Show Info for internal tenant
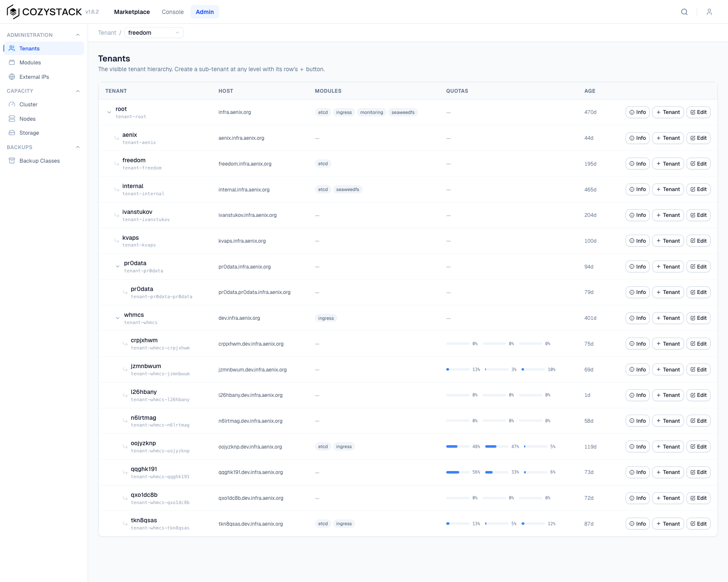This screenshot has width=728, height=582. pyautogui.click(x=637, y=189)
